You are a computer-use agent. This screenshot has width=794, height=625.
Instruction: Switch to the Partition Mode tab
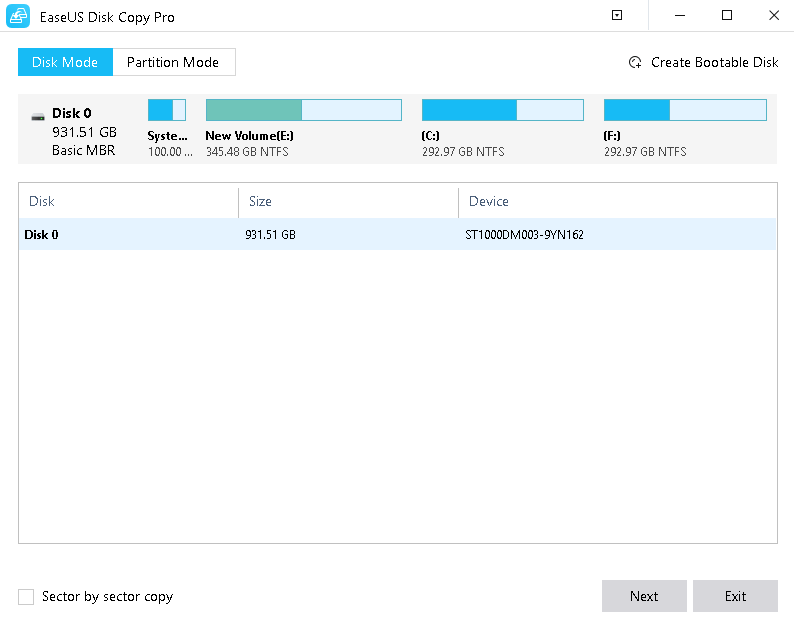[x=173, y=62]
